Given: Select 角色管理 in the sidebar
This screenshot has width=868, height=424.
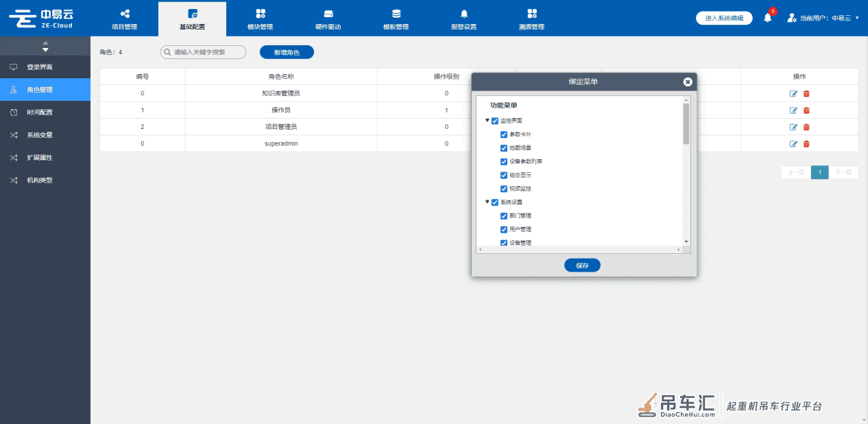Looking at the screenshot, I should coord(45,90).
